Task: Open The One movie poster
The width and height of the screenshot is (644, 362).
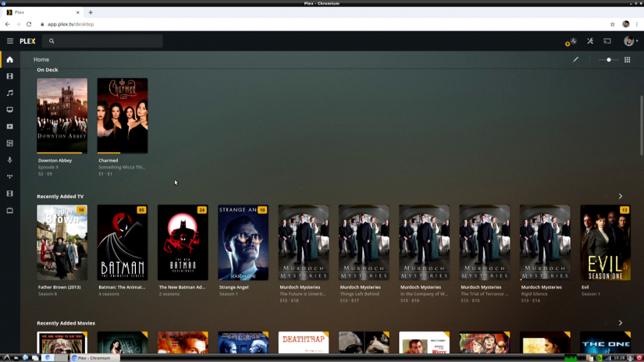Action: [606, 342]
